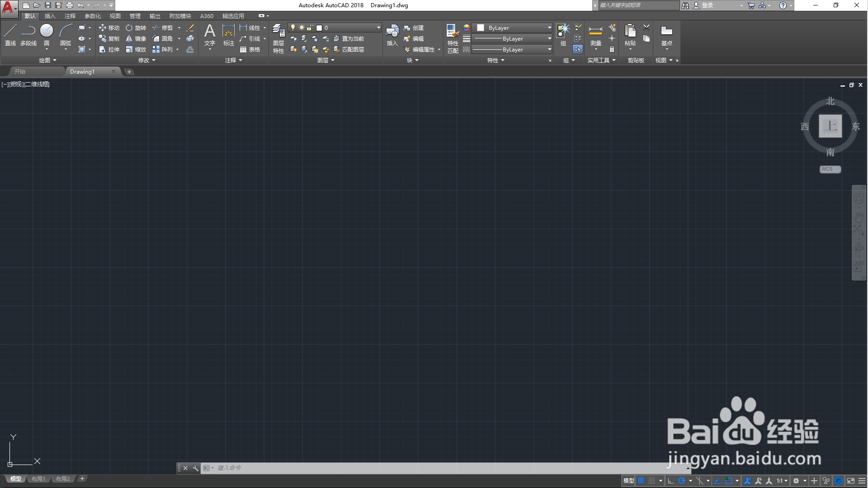Click the 复制 (Copy) tool
Image resolution: width=868 pixels, height=488 pixels.
(x=109, y=38)
